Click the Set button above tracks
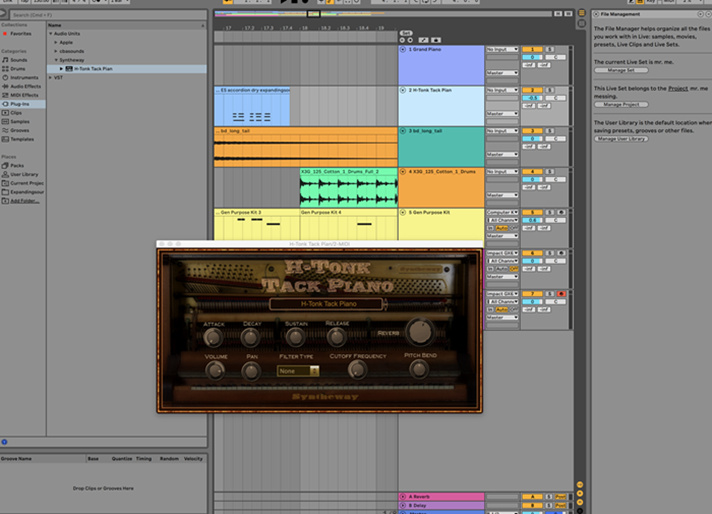The height and width of the screenshot is (514, 712). click(x=406, y=33)
